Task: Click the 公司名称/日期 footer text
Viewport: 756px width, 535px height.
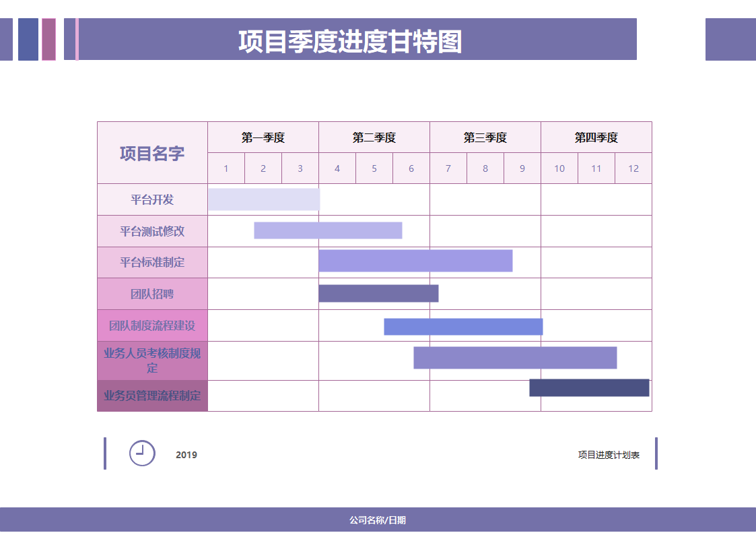Action: 378,520
